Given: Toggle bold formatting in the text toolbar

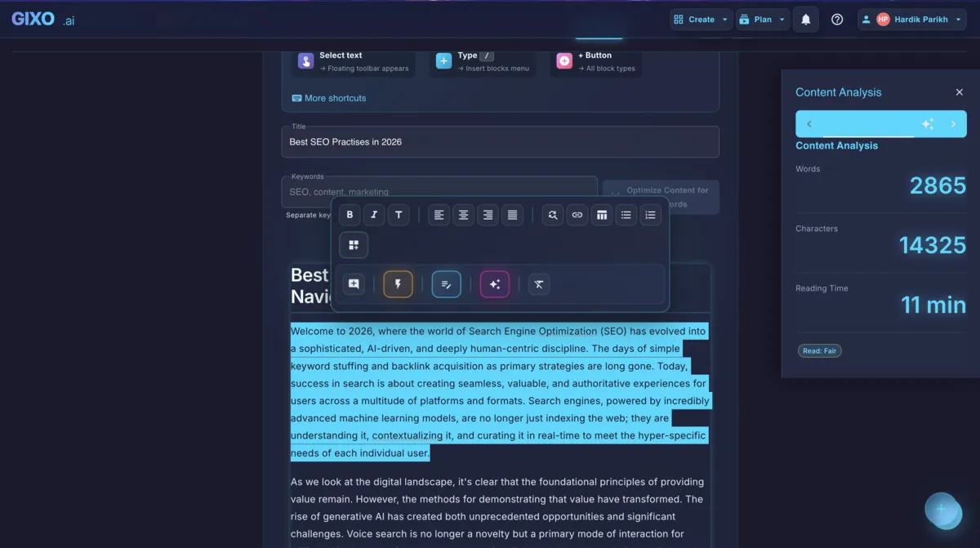Looking at the screenshot, I should [x=349, y=214].
